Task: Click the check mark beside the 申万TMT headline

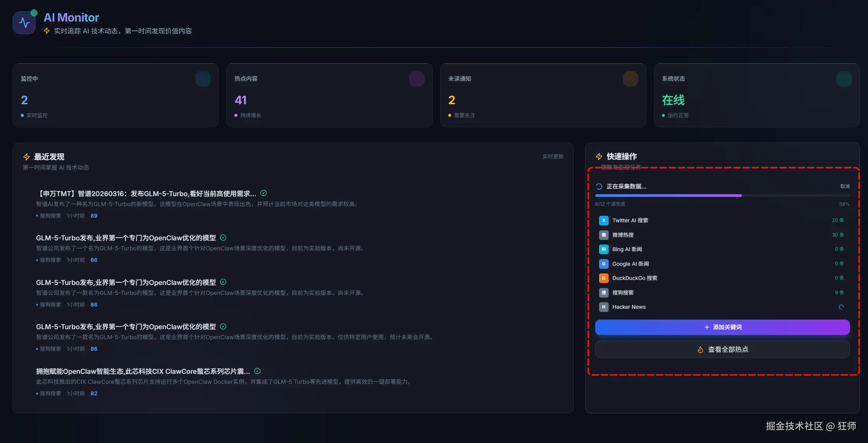Action: [264, 193]
